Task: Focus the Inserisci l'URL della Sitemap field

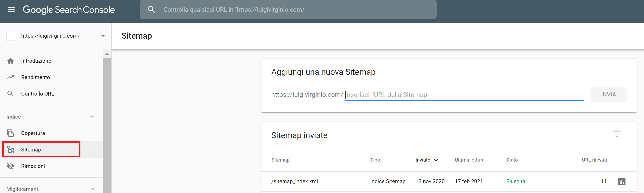Action: pyautogui.click(x=464, y=95)
